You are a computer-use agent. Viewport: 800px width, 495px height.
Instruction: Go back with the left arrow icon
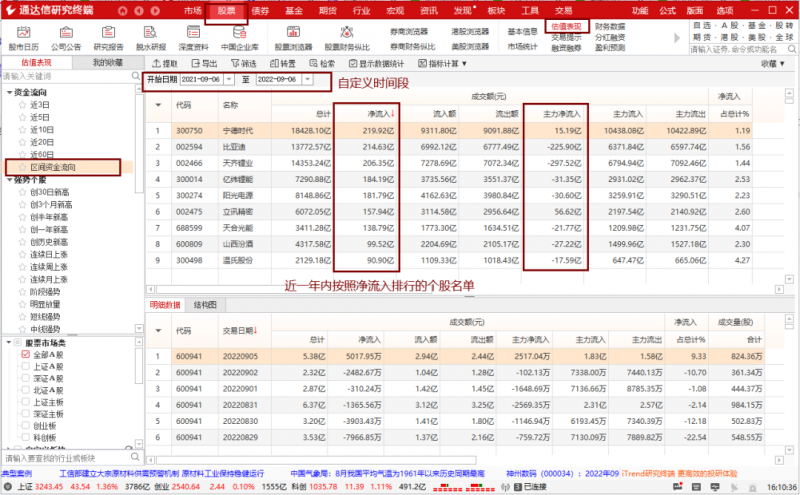tap(139, 11)
